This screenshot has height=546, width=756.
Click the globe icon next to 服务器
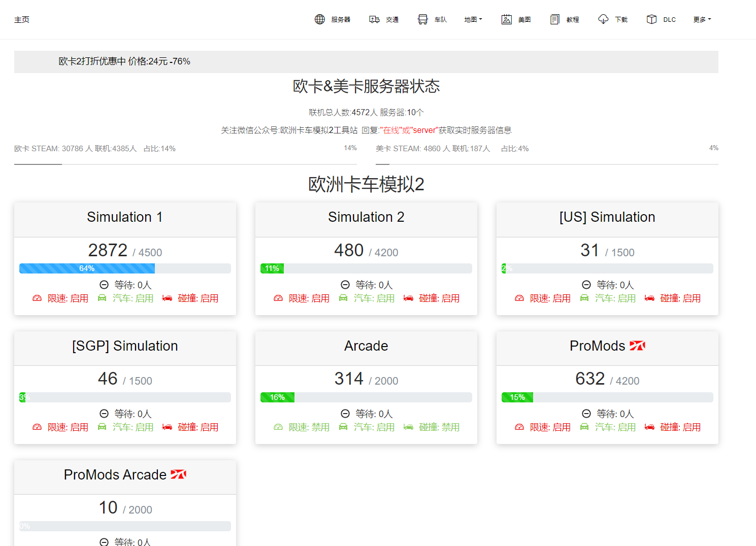320,19
